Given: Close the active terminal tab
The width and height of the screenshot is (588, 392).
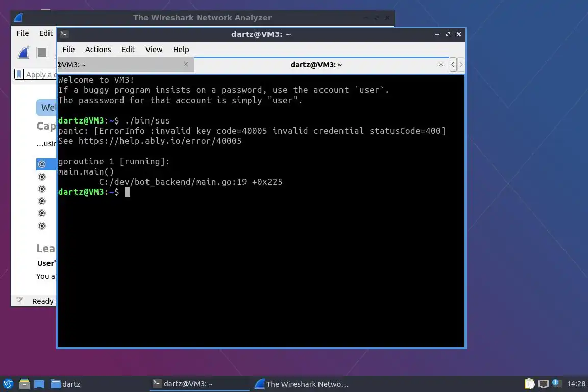Looking at the screenshot, I should (x=441, y=64).
